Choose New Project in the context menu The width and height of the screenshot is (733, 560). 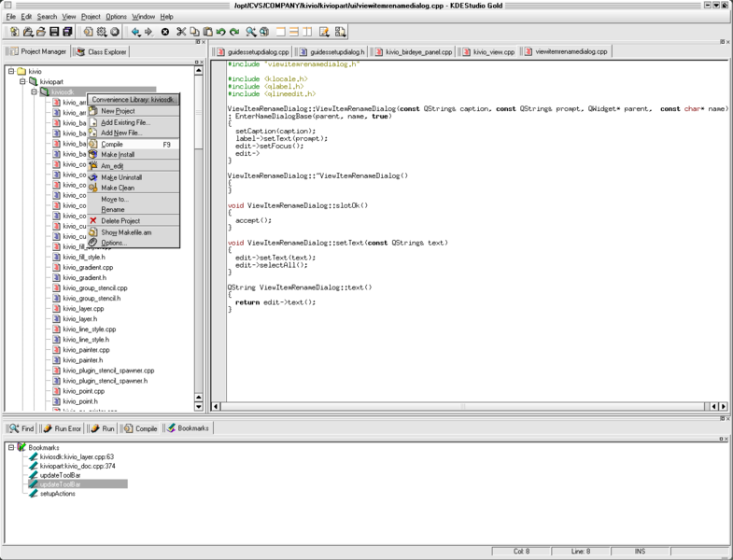tap(134, 111)
